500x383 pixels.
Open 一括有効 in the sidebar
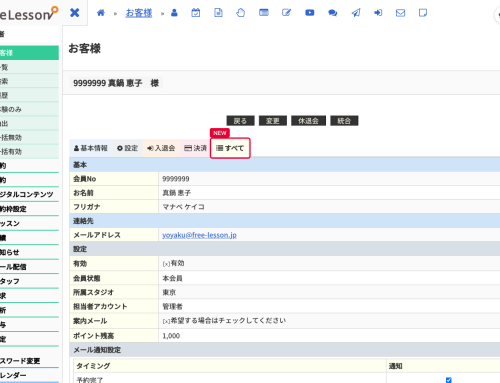[x=29, y=151]
